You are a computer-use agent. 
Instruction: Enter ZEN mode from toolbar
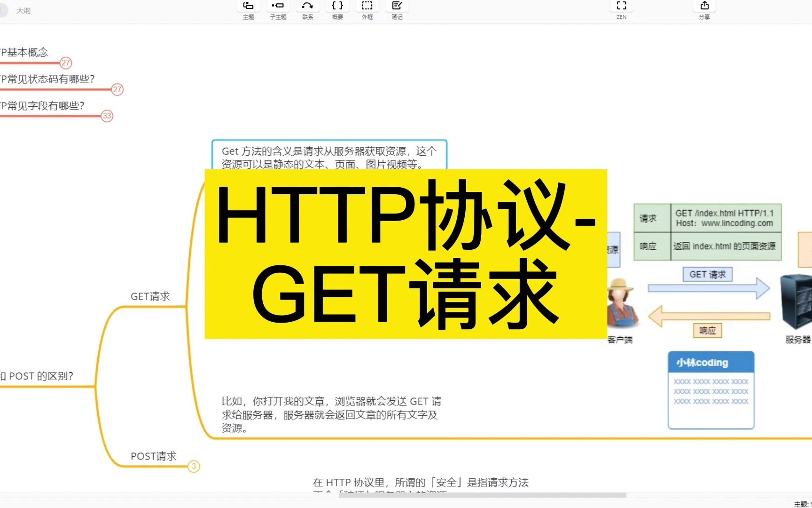click(621, 10)
